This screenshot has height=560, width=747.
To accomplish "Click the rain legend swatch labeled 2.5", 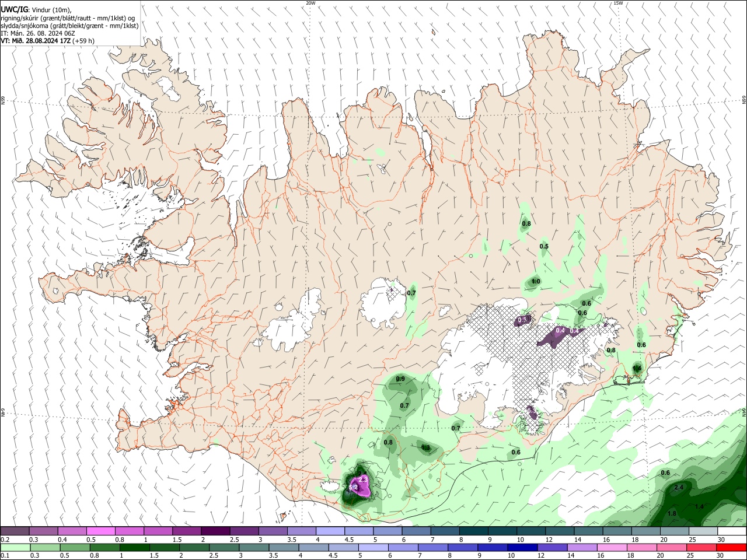I will coord(224,547).
